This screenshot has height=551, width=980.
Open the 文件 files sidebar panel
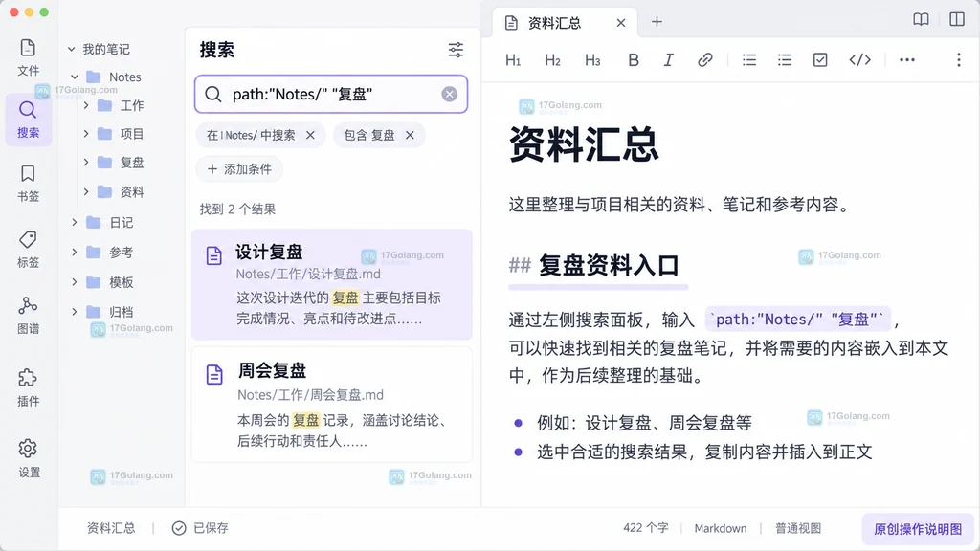point(28,56)
